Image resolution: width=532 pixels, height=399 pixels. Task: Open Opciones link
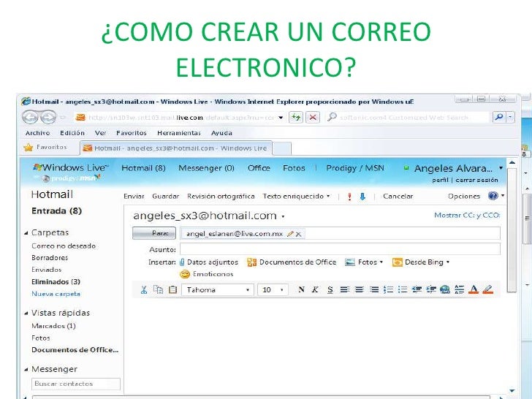[464, 196]
